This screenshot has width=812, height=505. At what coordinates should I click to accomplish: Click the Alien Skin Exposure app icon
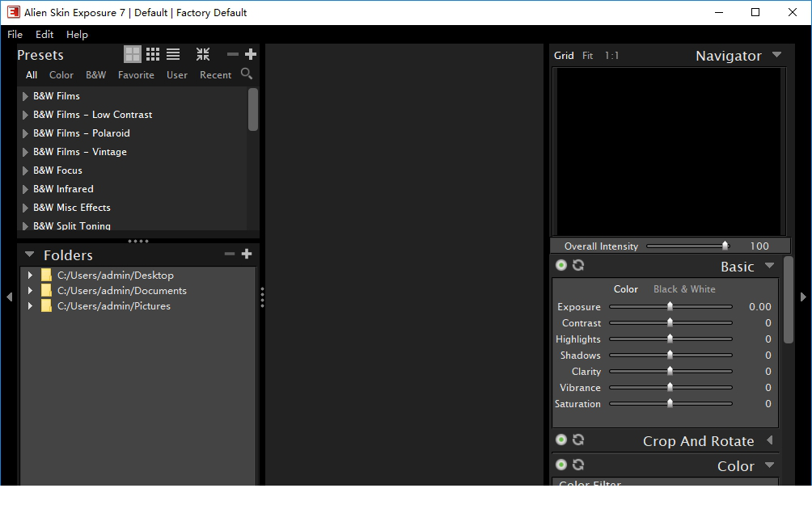click(14, 12)
